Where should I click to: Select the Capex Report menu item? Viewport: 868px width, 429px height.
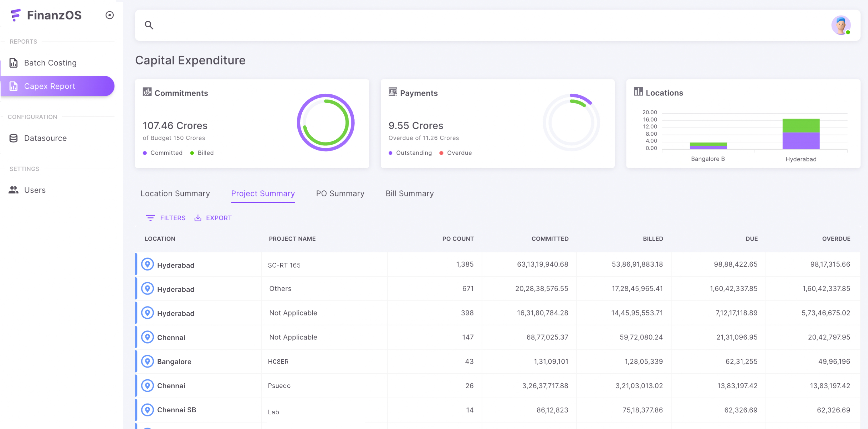click(50, 86)
